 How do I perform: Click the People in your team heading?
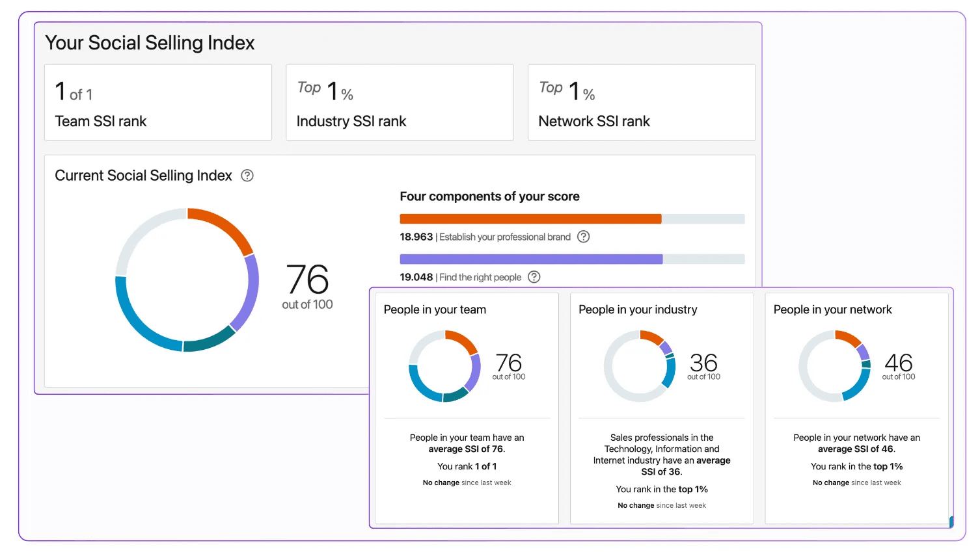[435, 310]
